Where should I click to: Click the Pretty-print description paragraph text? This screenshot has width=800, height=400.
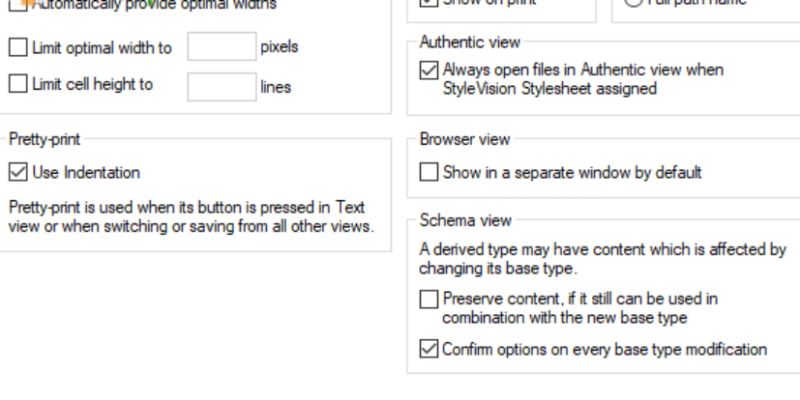[191, 217]
